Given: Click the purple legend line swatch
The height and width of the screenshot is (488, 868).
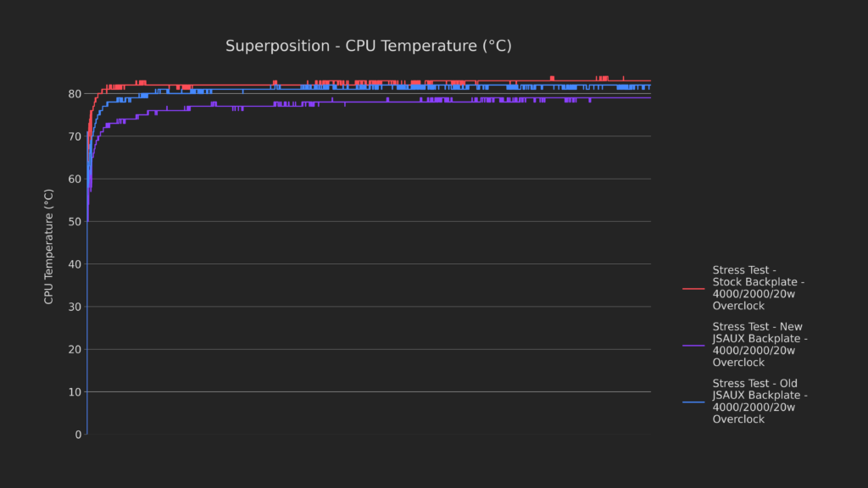Looking at the screenshot, I should (x=693, y=345).
